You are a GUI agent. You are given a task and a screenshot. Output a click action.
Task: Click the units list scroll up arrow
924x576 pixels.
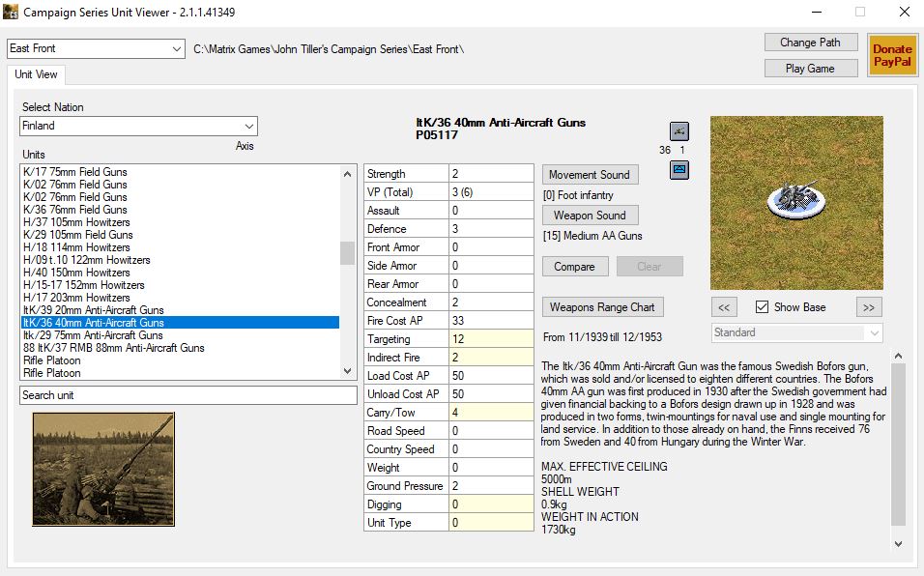pos(348,174)
